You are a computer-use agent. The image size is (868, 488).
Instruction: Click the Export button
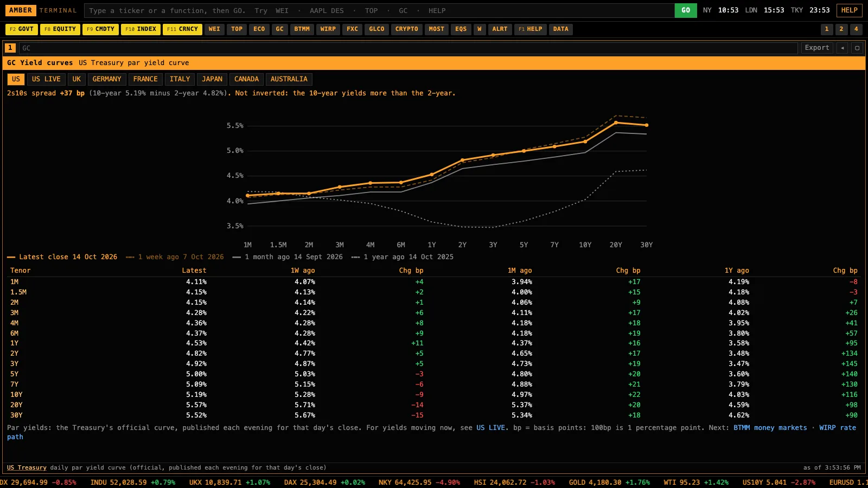[817, 48]
